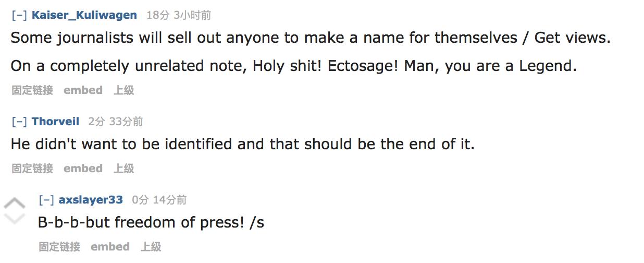Collapse Thorveil's comment with [-] toggle
The image size is (644, 263).
[x=20, y=122]
